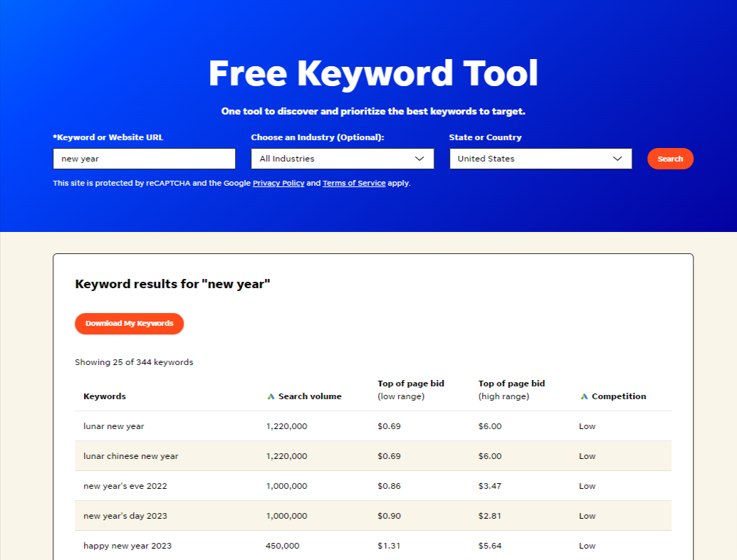Click the Keywords column header
The image size is (737, 560).
(x=105, y=396)
